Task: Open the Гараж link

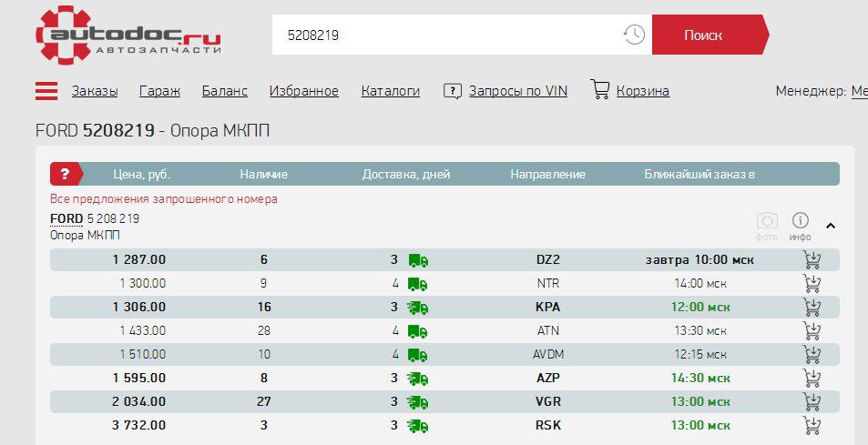Action: (160, 91)
